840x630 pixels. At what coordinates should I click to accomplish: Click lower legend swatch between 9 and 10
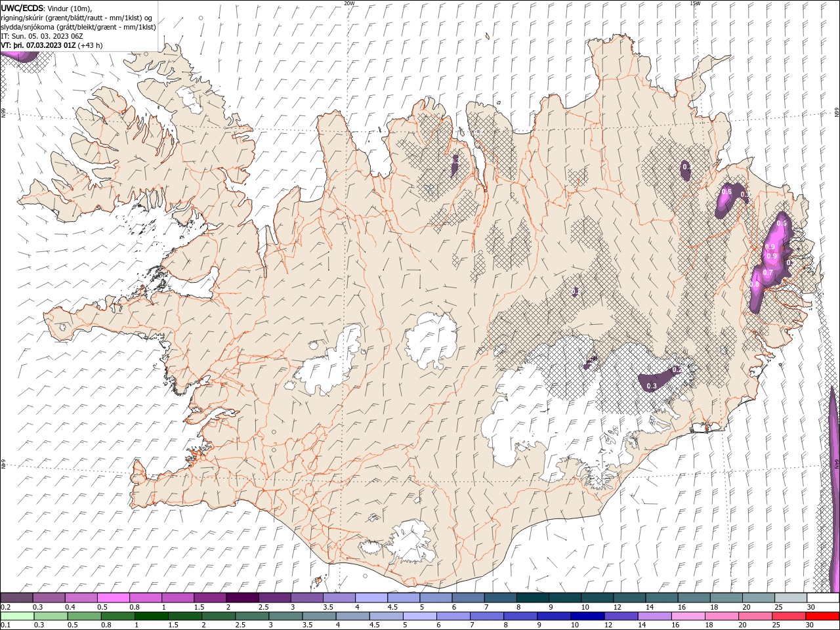coord(553,616)
